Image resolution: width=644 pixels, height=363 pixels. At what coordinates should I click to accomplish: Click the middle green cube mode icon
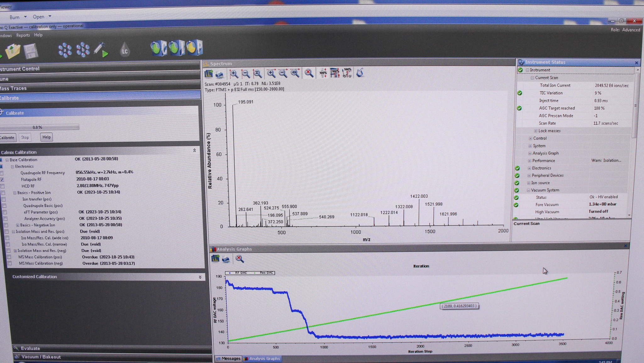pyautogui.click(x=176, y=48)
